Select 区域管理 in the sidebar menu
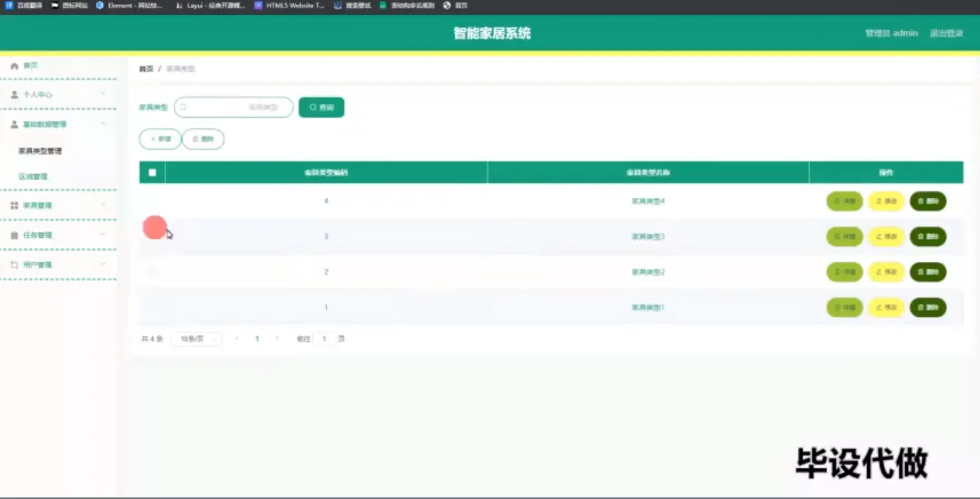980x499 pixels. point(33,176)
